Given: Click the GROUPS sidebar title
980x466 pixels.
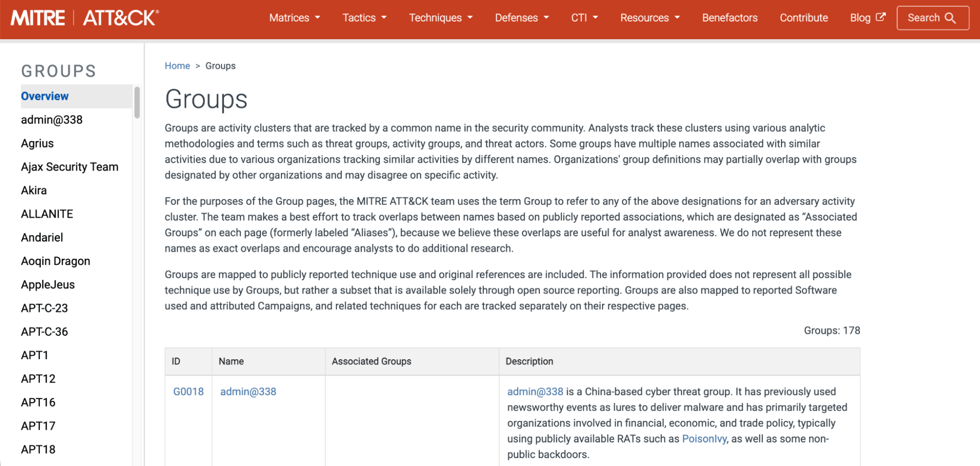Looking at the screenshot, I should 59,72.
